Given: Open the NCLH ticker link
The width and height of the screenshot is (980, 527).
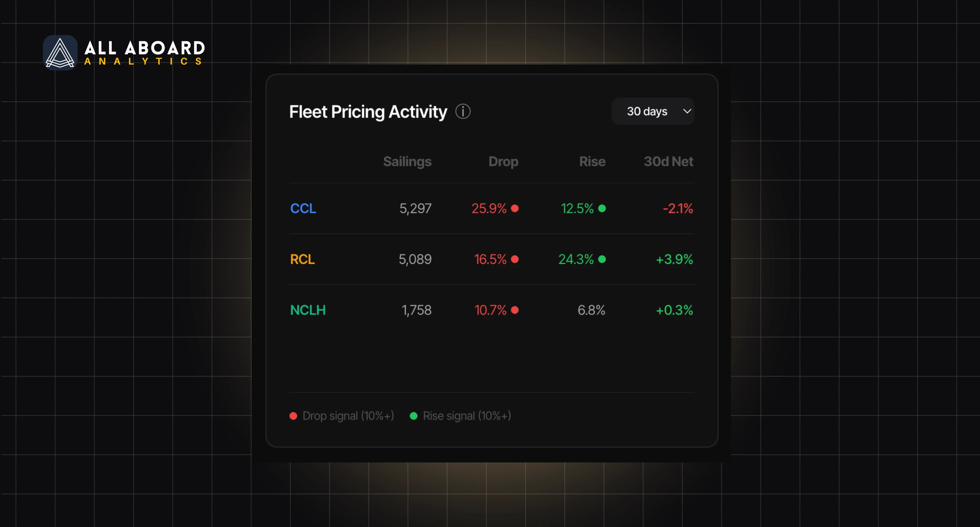Looking at the screenshot, I should coord(307,310).
